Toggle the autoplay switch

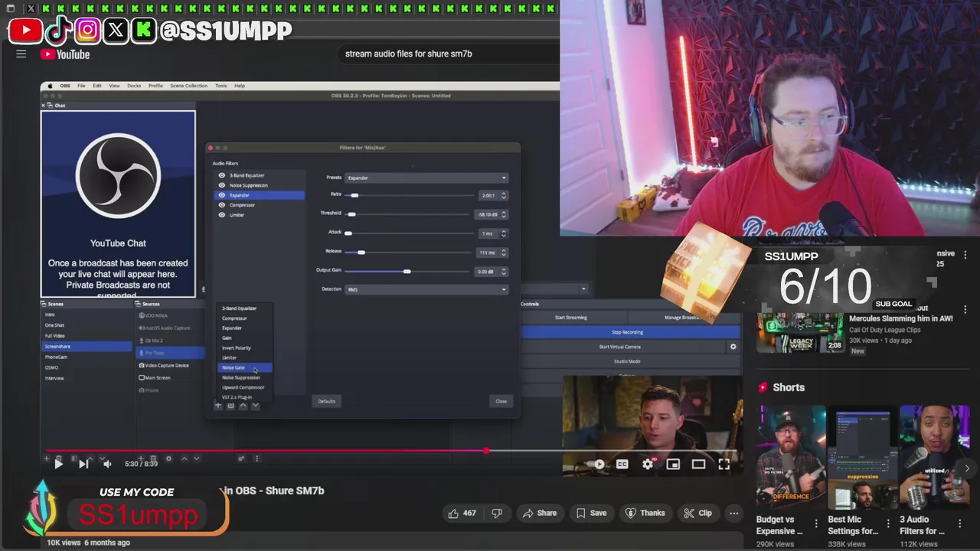597,464
